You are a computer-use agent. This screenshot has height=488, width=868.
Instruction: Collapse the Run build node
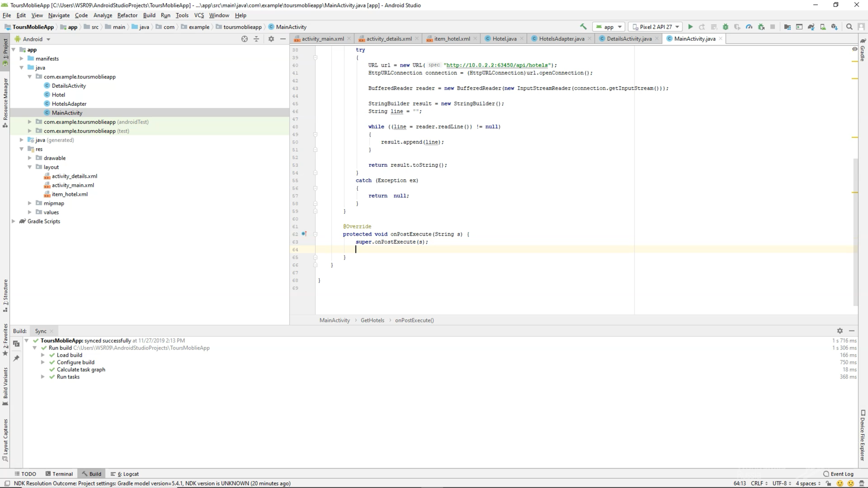tap(35, 348)
